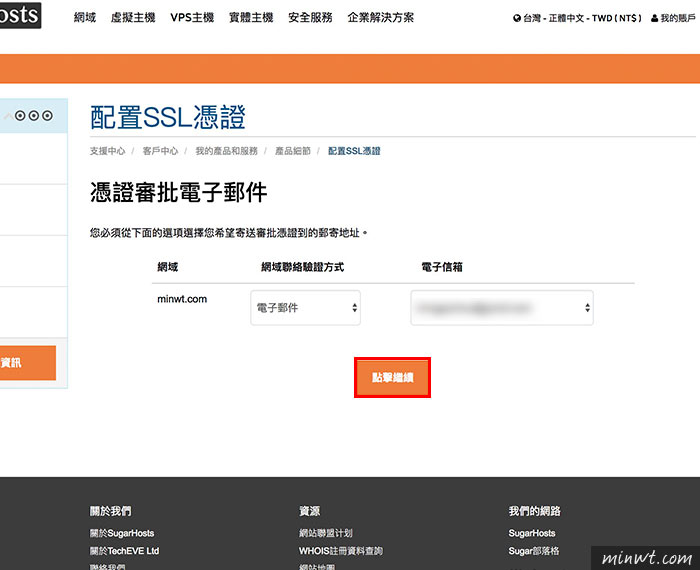Viewport: 700px width, 570px height.
Task: Go to 我的產品和服務 breadcrumb
Action: [x=226, y=151]
